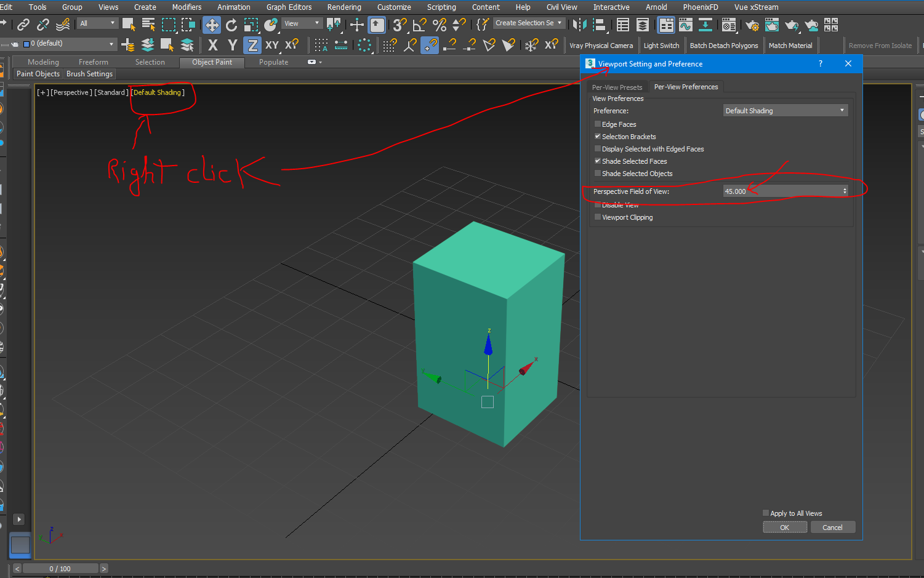The height and width of the screenshot is (578, 924).
Task: Open the selection filter dropdown showing All
Action: coord(97,23)
